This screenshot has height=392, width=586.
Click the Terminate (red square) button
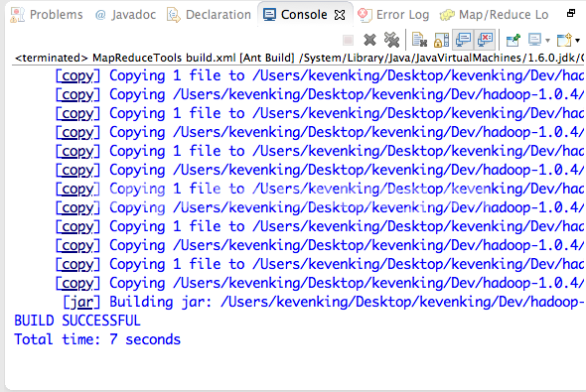pyautogui.click(x=348, y=40)
